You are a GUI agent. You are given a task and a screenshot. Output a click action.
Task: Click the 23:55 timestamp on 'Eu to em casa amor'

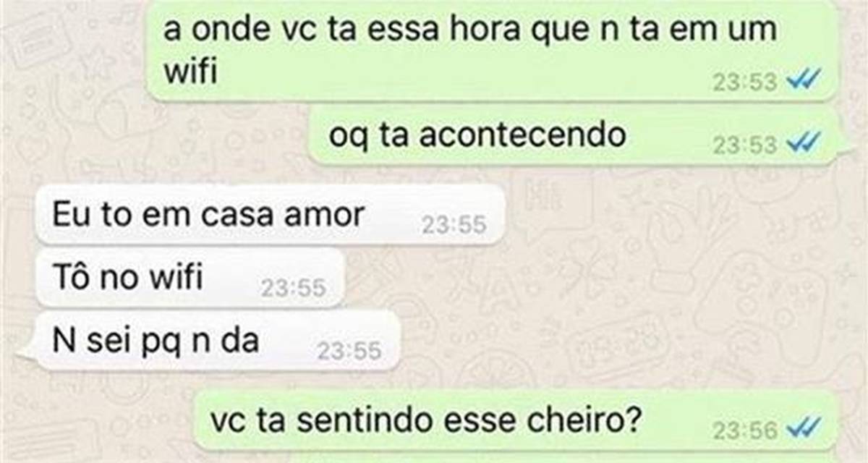click(x=454, y=226)
